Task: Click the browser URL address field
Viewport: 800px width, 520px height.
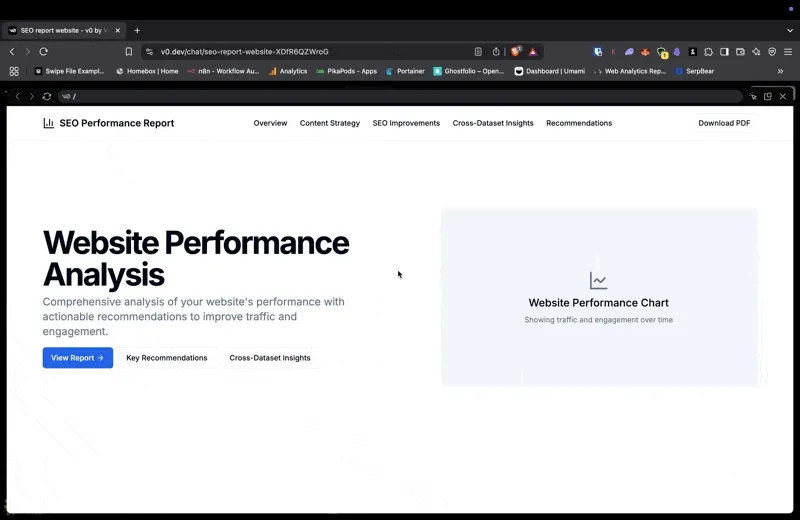Action: pyautogui.click(x=300, y=51)
